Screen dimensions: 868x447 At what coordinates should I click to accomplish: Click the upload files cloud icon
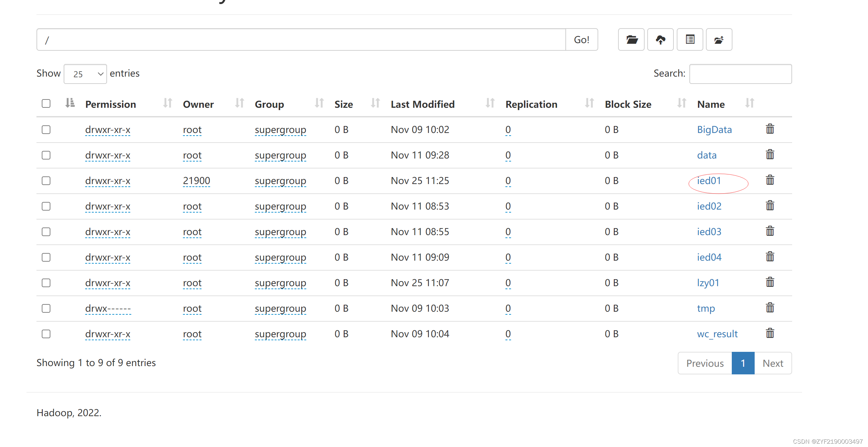pos(660,39)
